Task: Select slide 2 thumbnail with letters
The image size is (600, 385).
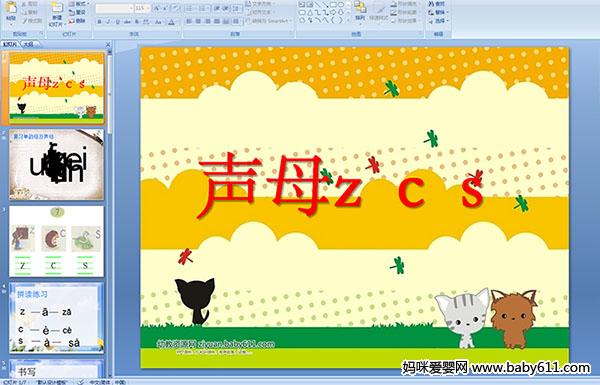Action: [57, 165]
